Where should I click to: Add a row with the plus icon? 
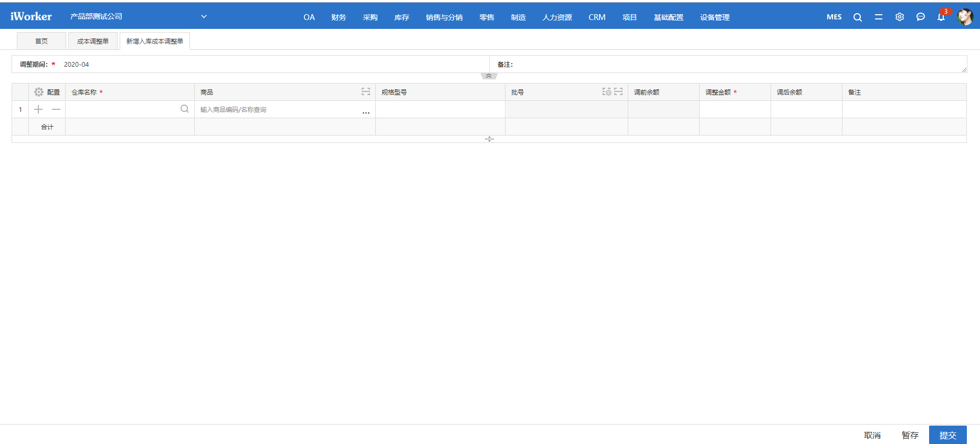coord(38,109)
